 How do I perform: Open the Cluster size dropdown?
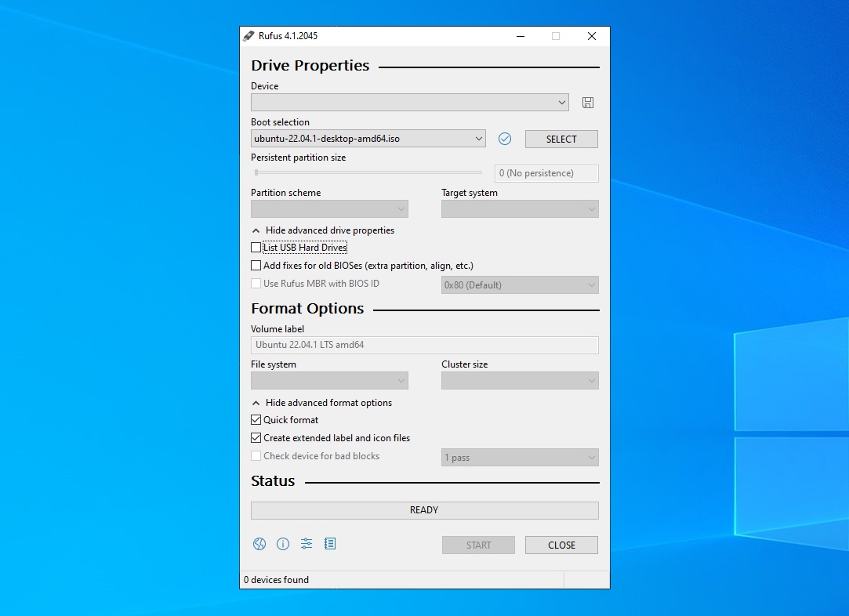[520, 381]
